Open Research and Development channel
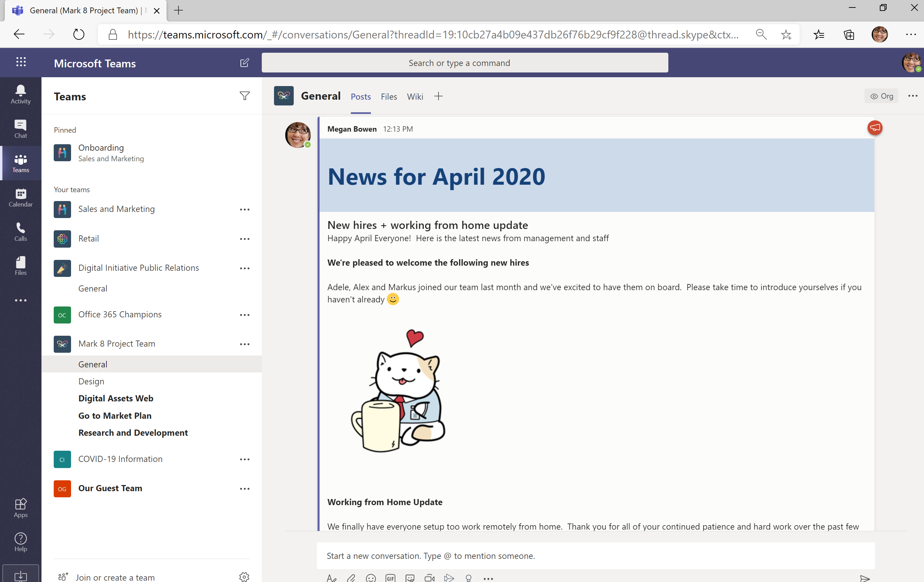The width and height of the screenshot is (924, 582). 152,433
